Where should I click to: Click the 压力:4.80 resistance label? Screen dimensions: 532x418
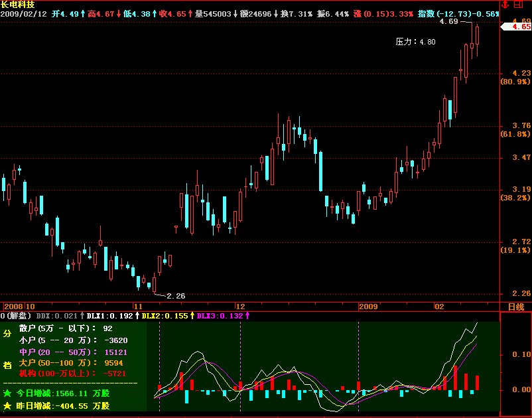pos(415,42)
